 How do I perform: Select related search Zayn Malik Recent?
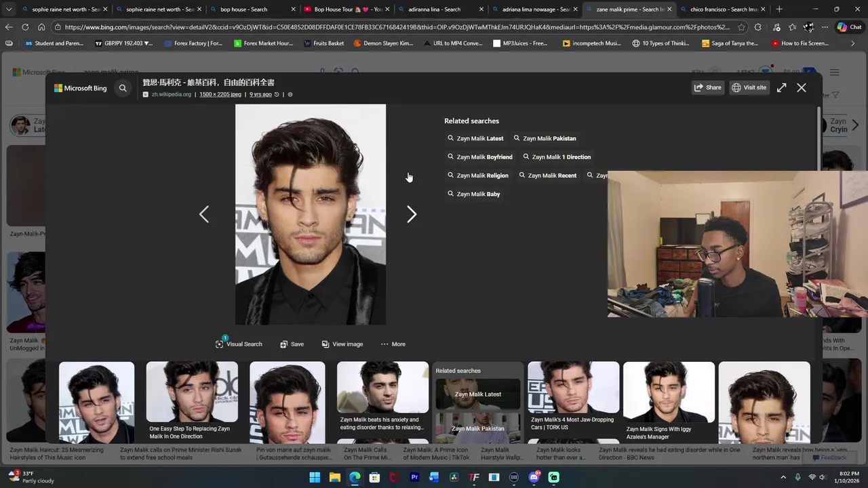click(547, 176)
